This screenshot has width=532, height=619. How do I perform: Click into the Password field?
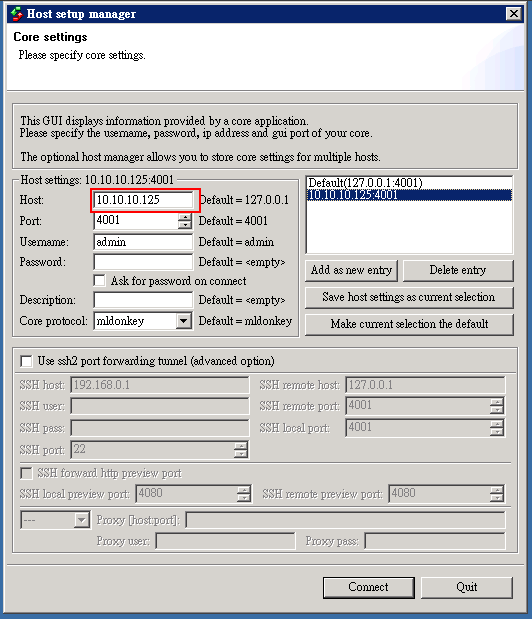tap(143, 262)
